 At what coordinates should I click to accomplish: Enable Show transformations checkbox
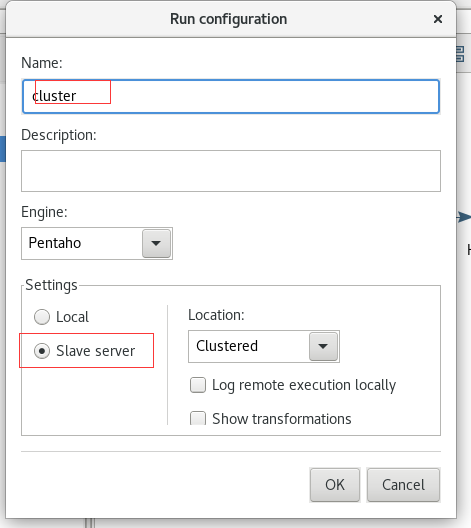[x=198, y=418]
